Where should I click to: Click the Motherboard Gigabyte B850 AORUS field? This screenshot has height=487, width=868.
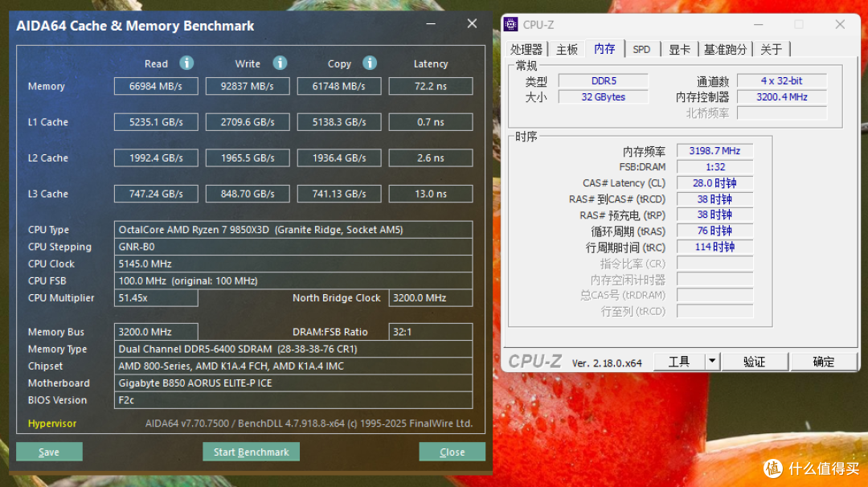pyautogui.click(x=293, y=383)
